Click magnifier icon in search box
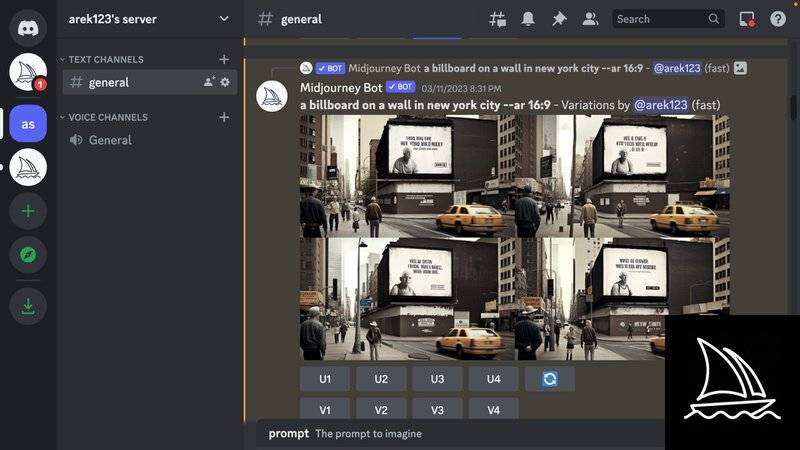This screenshot has width=800, height=450. pos(713,19)
